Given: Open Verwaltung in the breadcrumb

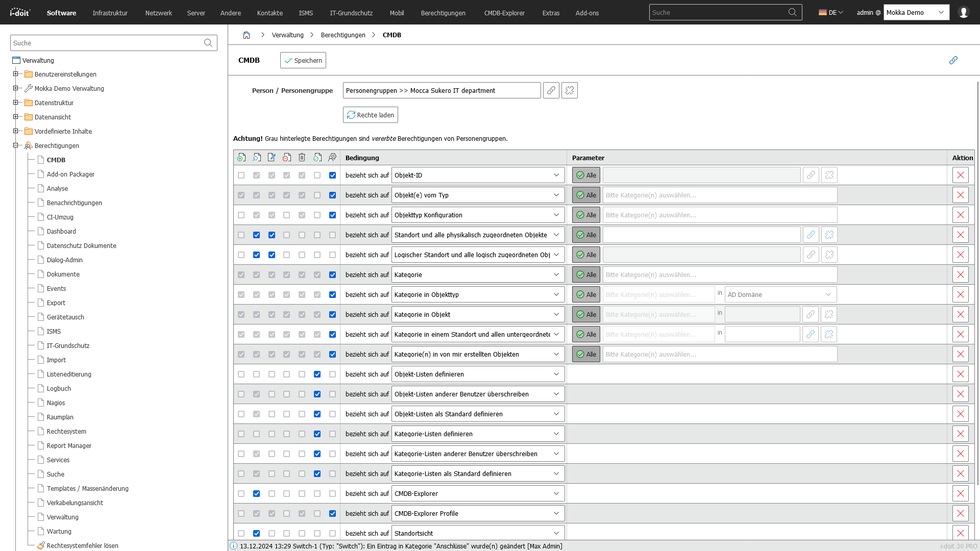Looking at the screenshot, I should pyautogui.click(x=288, y=35).
